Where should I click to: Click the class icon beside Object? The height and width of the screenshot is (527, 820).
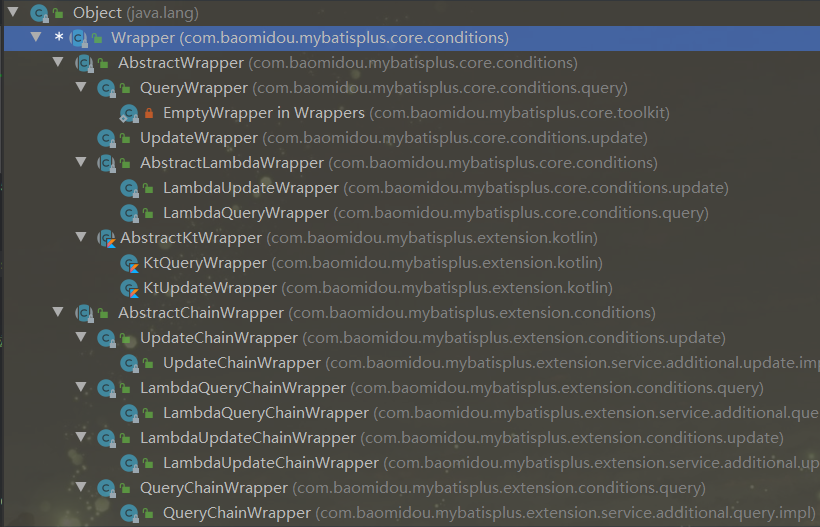39,13
